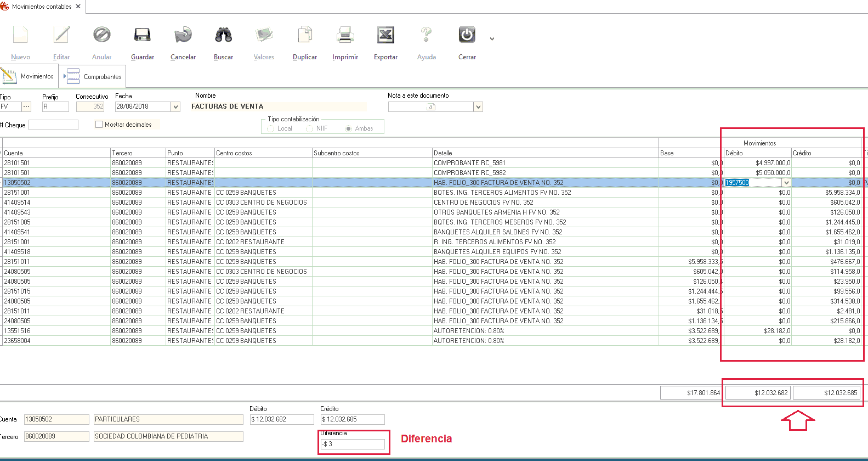The height and width of the screenshot is (461, 868).
Task: Select the Local radio button
Action: tap(271, 128)
